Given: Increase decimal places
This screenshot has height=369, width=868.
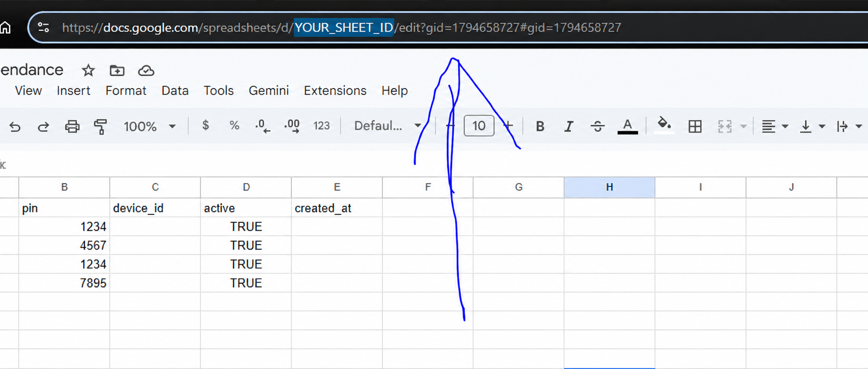Looking at the screenshot, I should coord(292,126).
